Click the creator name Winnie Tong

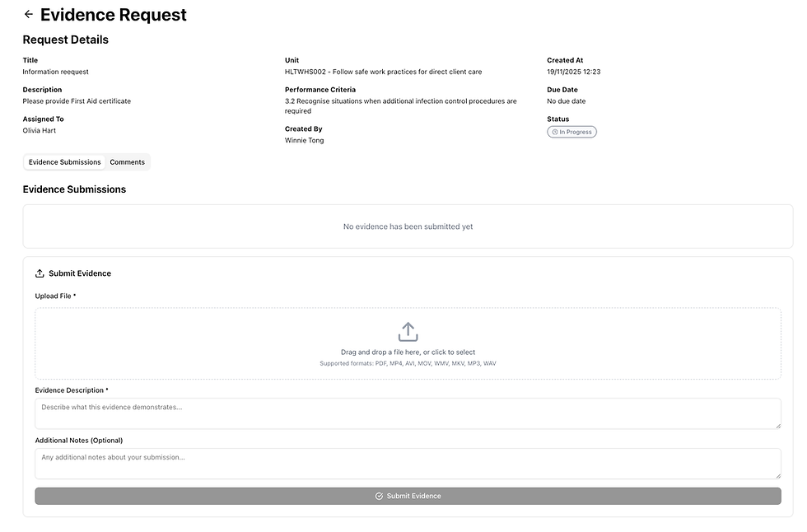(303, 139)
